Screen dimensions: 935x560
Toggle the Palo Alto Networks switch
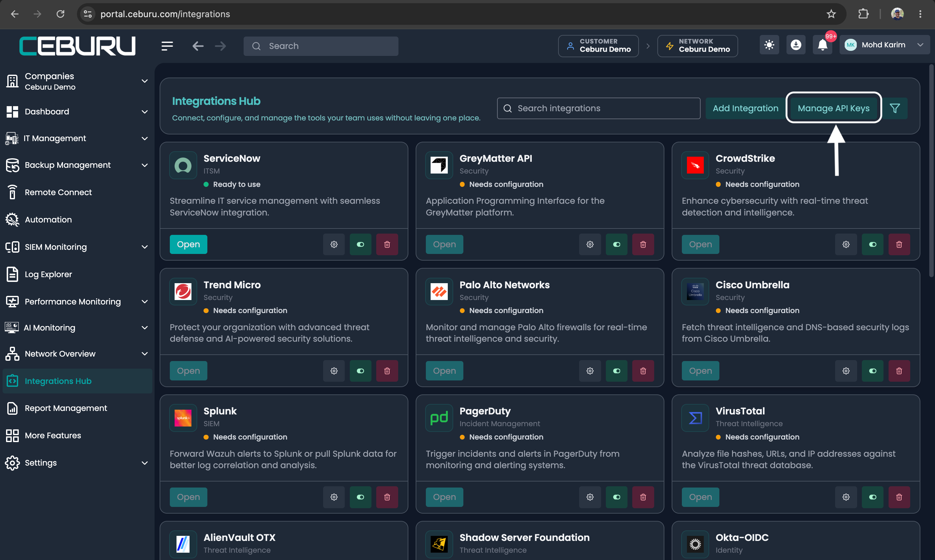(617, 371)
